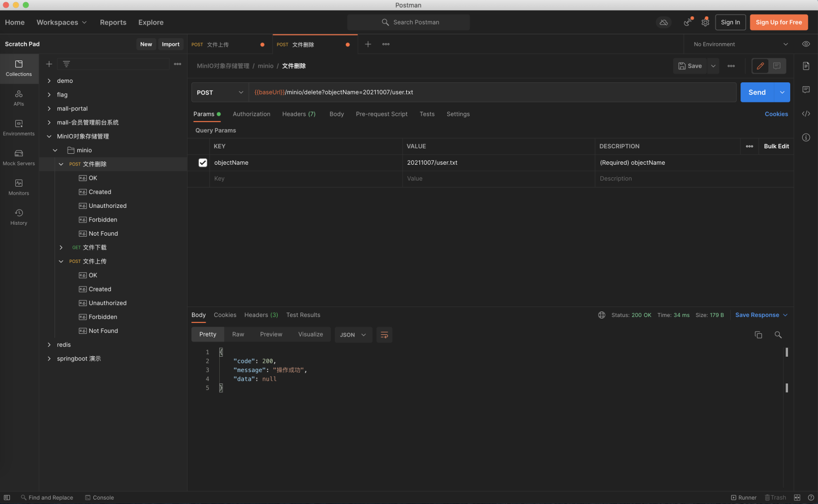Open the JSON response format dropdown
The width and height of the screenshot is (818, 504).
click(x=353, y=335)
